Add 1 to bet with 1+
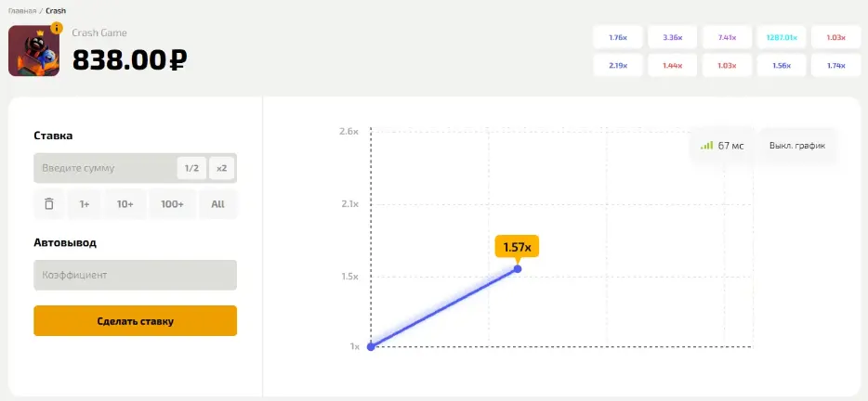Screen dimensions: 868x401 pos(85,204)
